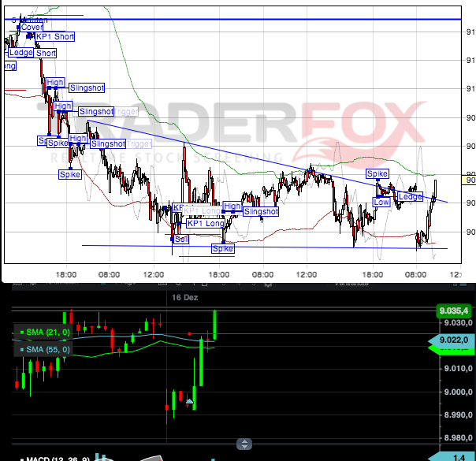Select the Spike label above Low marker
The height and width of the screenshot is (461, 476).
point(377,173)
